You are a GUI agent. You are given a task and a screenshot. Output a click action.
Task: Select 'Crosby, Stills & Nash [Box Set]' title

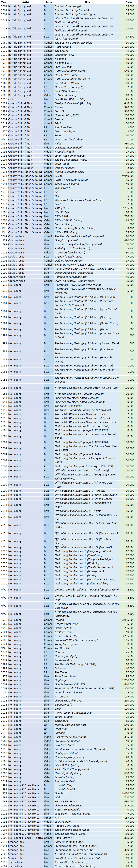73,103
